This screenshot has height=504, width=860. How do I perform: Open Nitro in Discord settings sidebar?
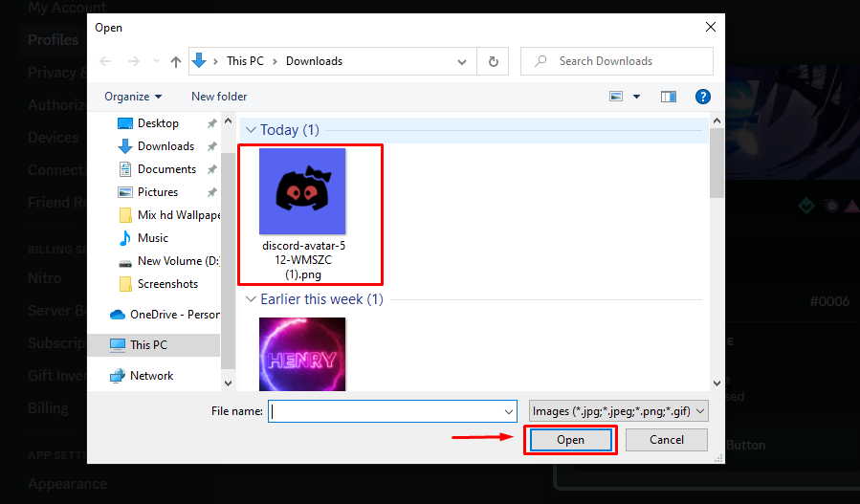pyautogui.click(x=44, y=278)
